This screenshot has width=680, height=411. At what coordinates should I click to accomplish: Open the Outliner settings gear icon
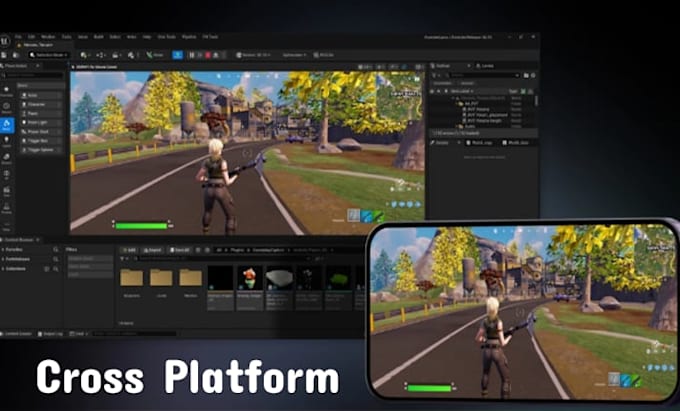pyautogui.click(x=533, y=75)
